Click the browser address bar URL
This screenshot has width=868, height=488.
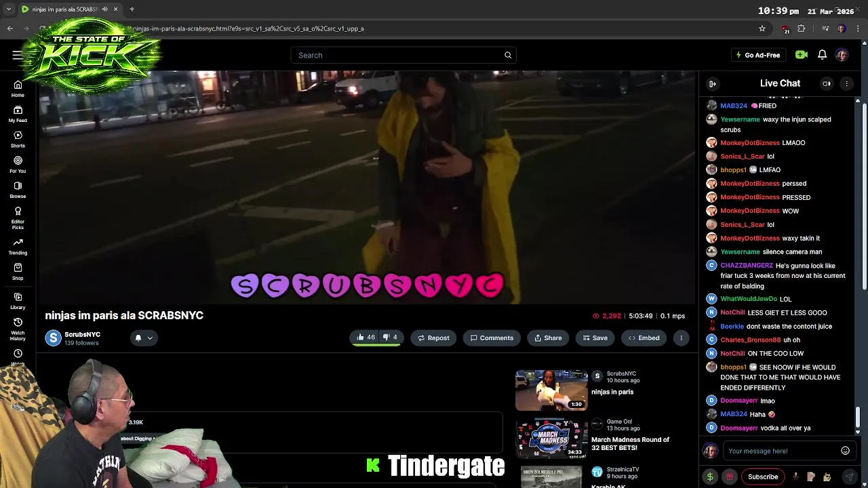point(248,28)
